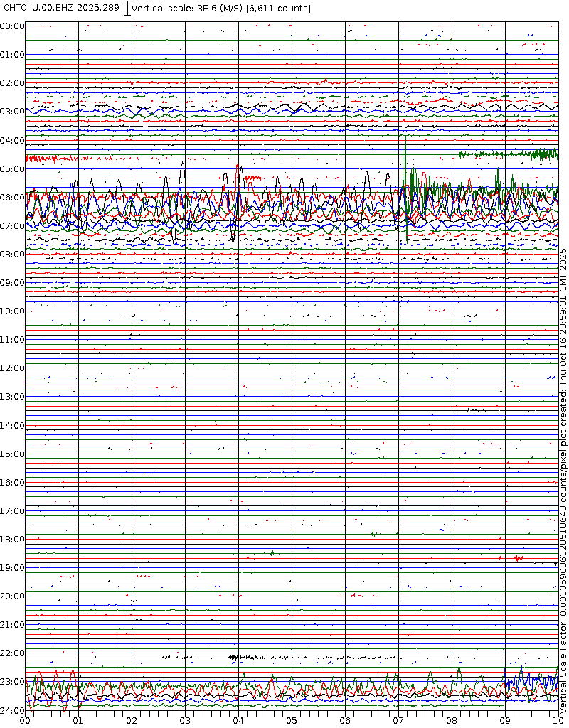This screenshot has width=569, height=728.
Task: Click the small red burst near 18:30, minute 09
Action: coord(518,558)
